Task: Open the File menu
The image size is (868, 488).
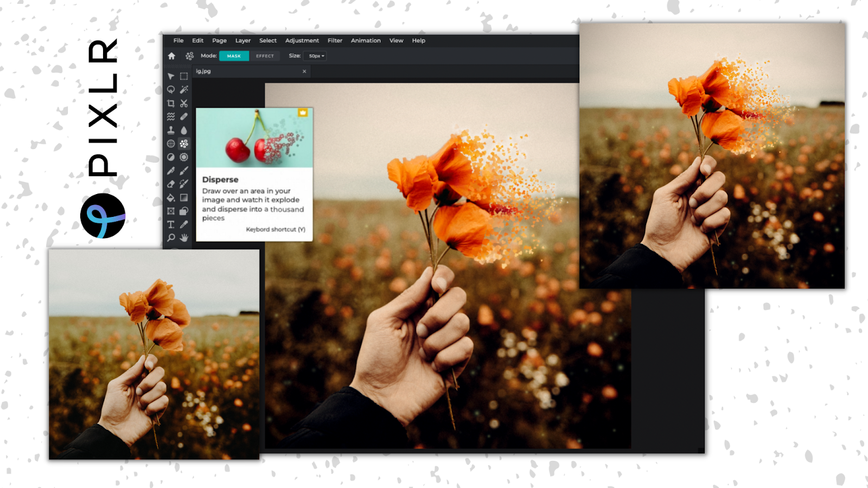Action: [x=178, y=41]
